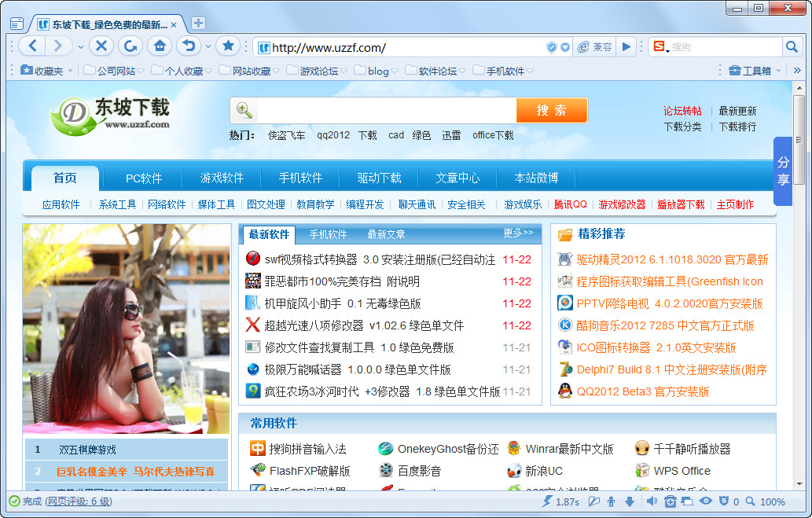812x518 pixels.
Task: Click the 腾讯QQ category link
Action: [570, 204]
